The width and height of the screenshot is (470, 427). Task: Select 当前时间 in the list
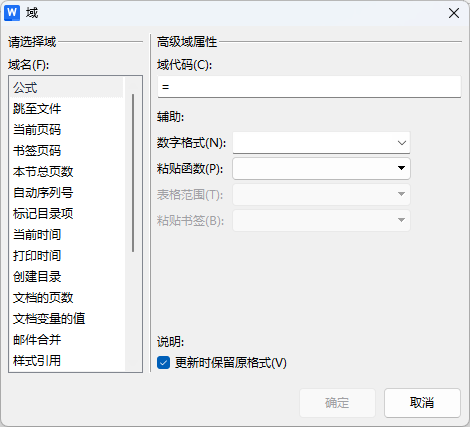tap(67, 235)
